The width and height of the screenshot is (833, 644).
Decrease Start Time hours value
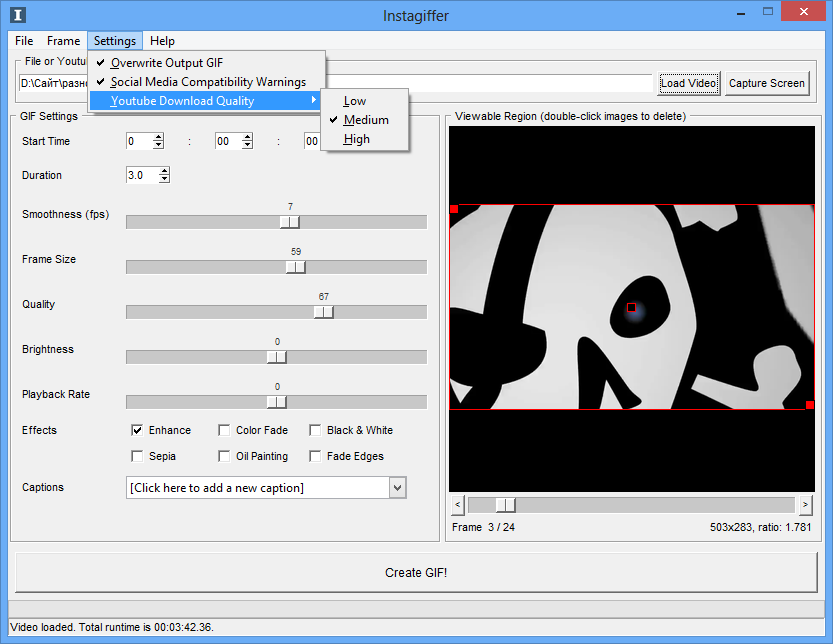point(158,145)
